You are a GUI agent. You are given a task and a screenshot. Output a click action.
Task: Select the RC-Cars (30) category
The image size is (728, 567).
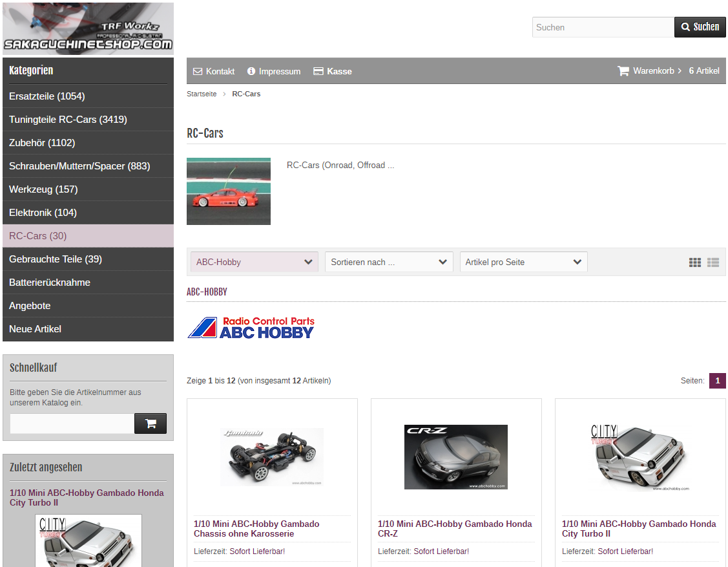coord(88,235)
